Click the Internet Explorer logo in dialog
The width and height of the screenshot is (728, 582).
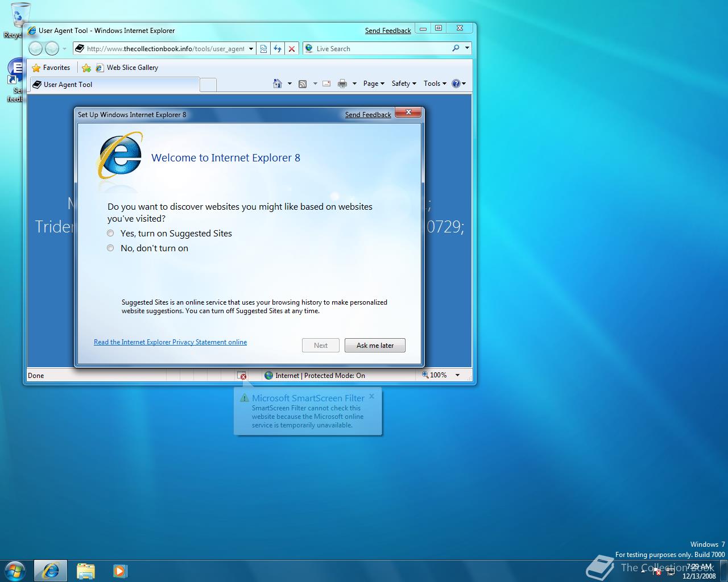pyautogui.click(x=120, y=156)
